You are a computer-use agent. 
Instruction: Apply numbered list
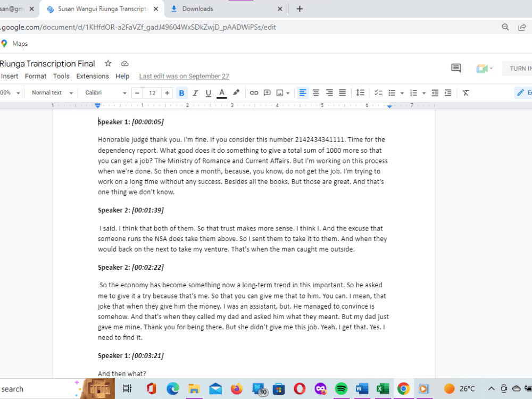tap(413, 93)
